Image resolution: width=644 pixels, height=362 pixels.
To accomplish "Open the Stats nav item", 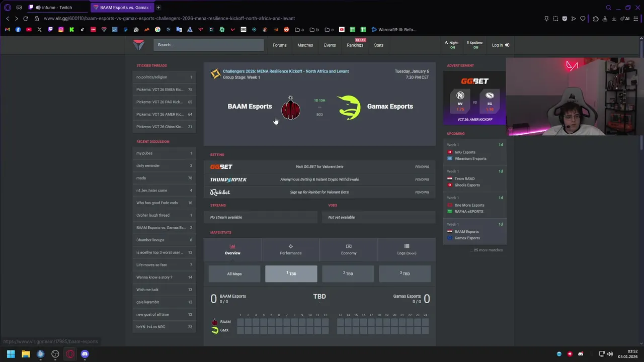I will [x=378, y=45].
